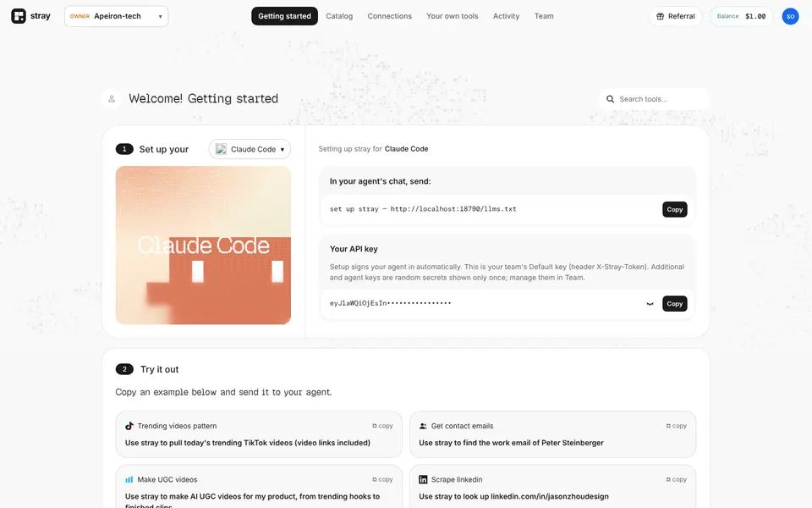This screenshot has height=508, width=812.
Task: Expand the Claude Code agent dropdown
Action: coord(250,149)
